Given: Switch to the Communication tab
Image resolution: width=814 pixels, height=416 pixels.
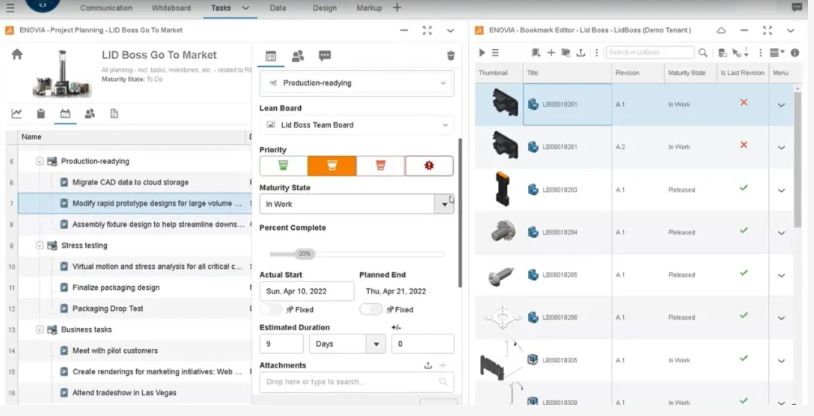Looking at the screenshot, I should coord(106,8).
